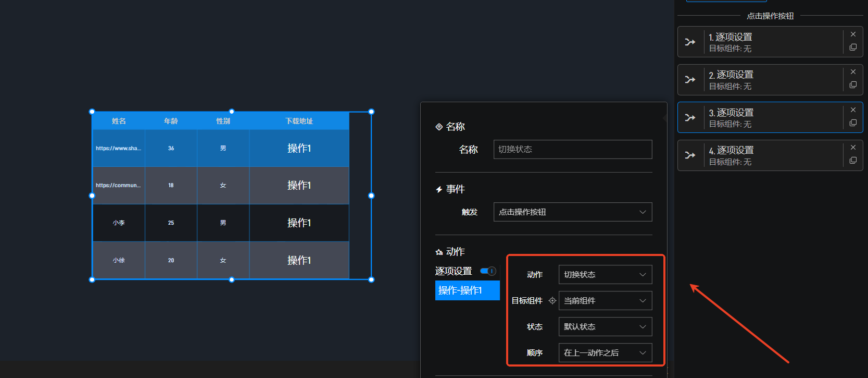
Task: Click the 操作1 button in the 小李 row
Action: (x=299, y=223)
